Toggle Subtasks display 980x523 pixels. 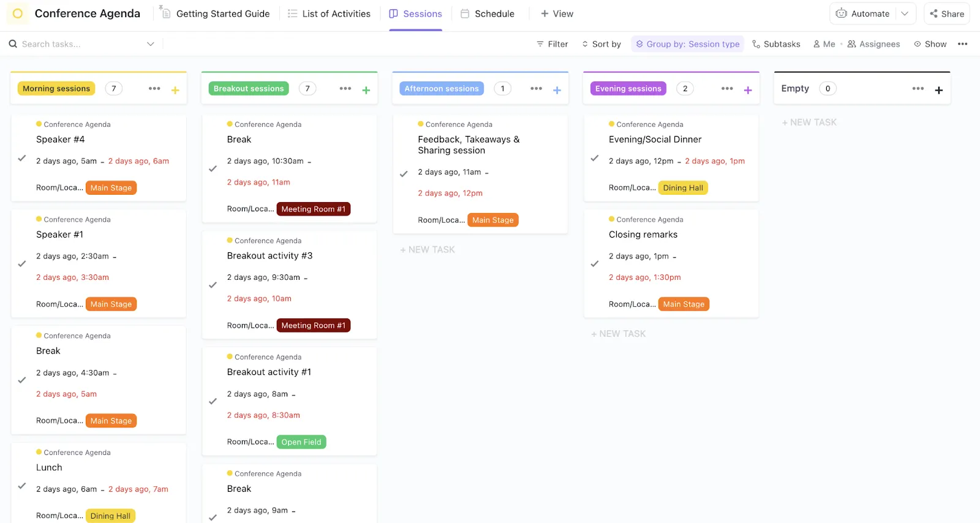pos(776,44)
